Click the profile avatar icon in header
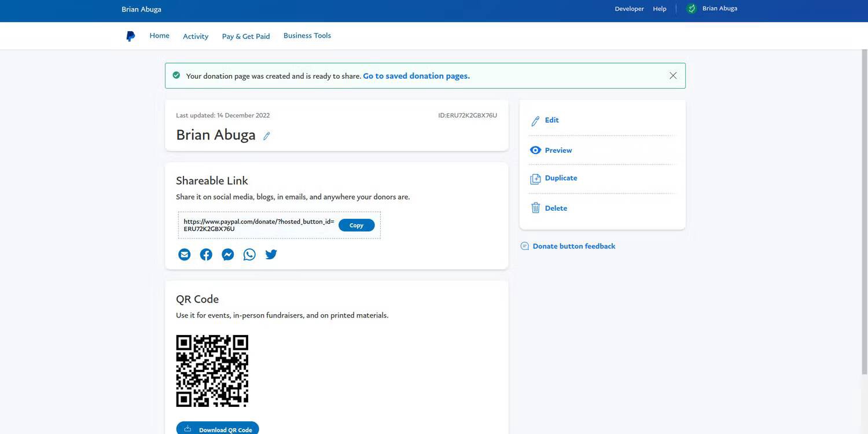This screenshot has height=434, width=868. [692, 9]
